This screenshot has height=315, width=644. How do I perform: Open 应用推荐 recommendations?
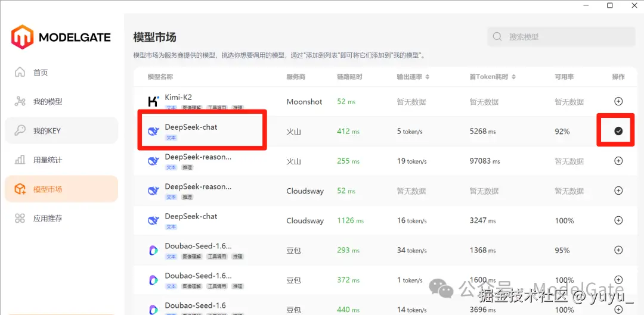coord(61,218)
